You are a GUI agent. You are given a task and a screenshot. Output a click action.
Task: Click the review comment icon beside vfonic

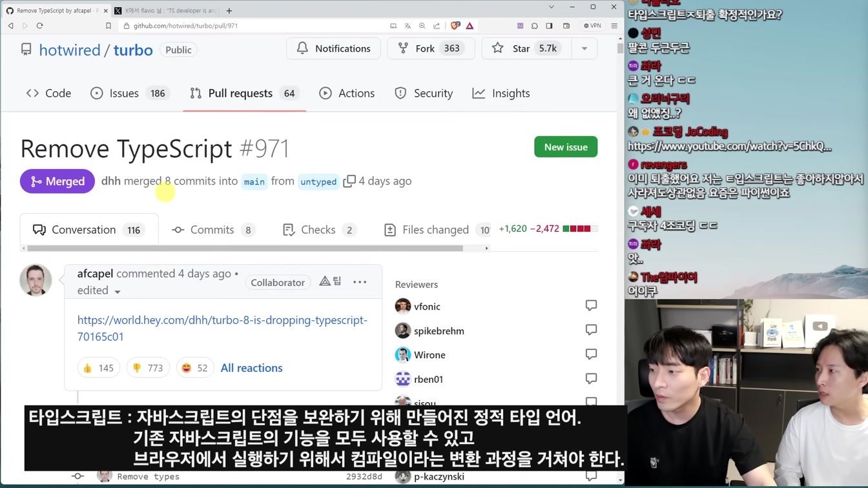coord(591,305)
